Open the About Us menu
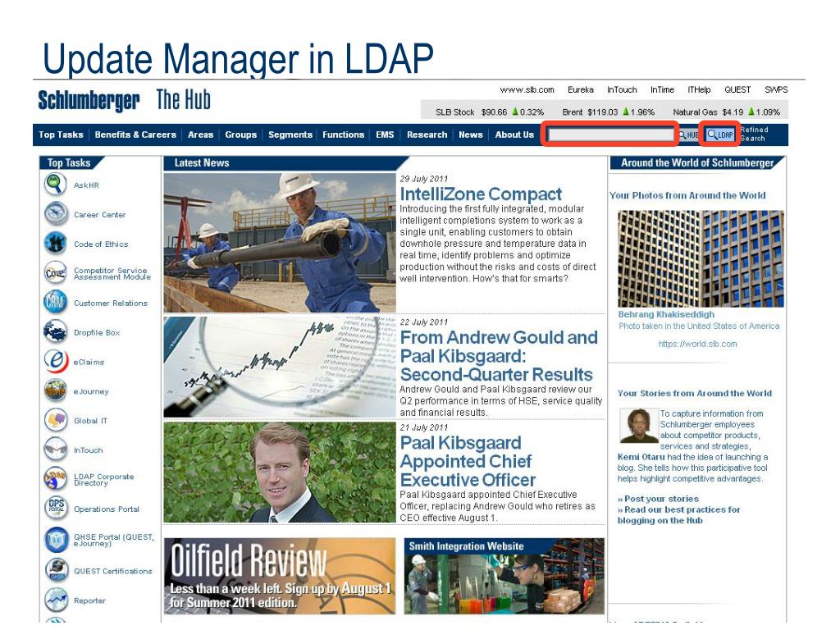This screenshot has width=840, height=630. 514,135
